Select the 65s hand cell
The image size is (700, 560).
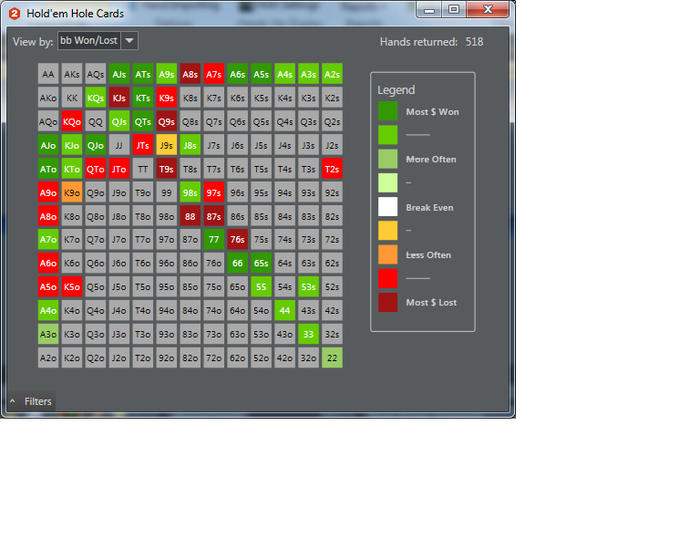261,263
